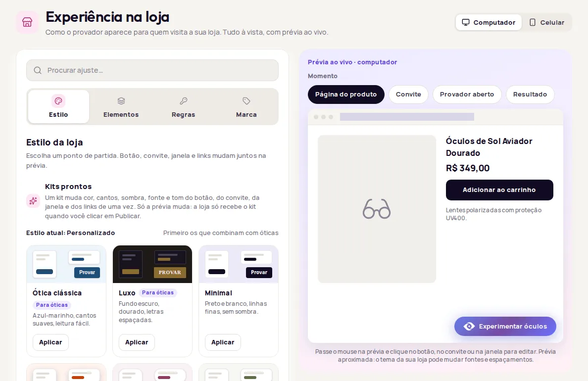The width and height of the screenshot is (588, 381).
Task: Click the plum-accent kit thumbnail at bottom
Action: 152,373
